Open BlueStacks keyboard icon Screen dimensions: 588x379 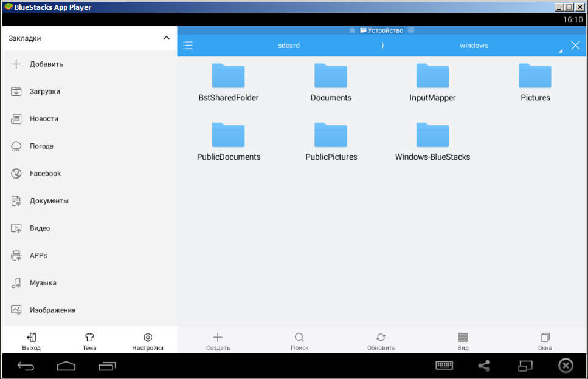click(444, 365)
